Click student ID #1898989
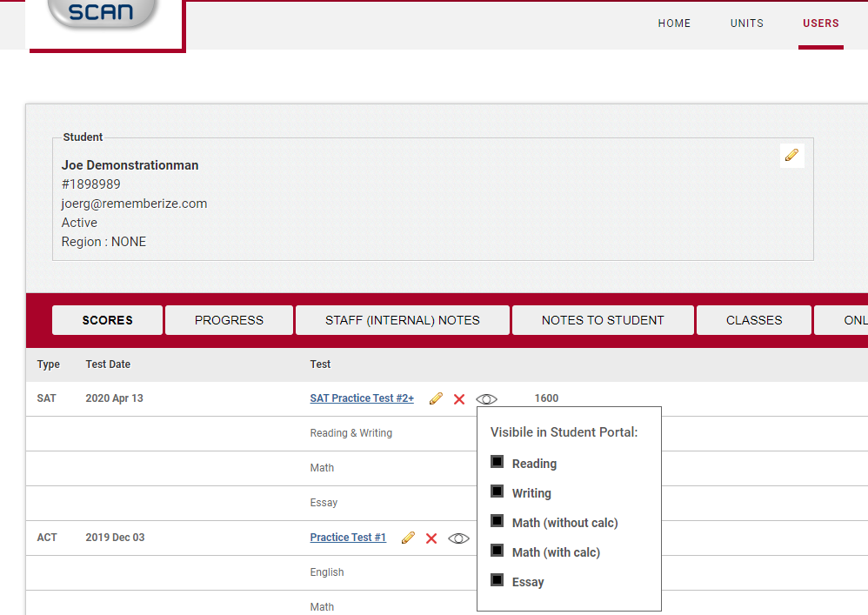Image resolution: width=868 pixels, height=615 pixels. click(90, 184)
